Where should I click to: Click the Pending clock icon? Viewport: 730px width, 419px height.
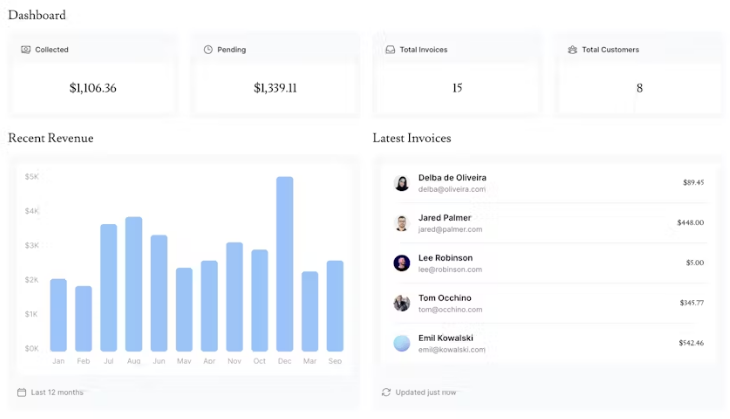coord(208,49)
